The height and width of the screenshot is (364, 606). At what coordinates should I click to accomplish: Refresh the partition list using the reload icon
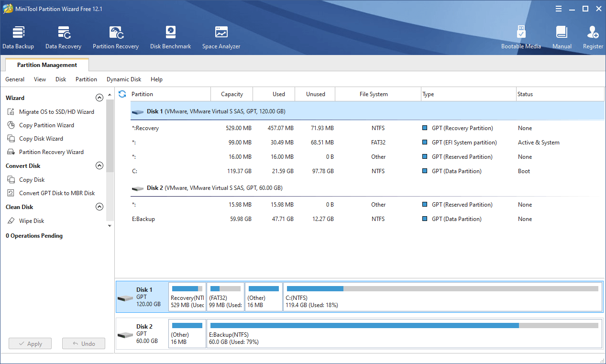pos(122,94)
